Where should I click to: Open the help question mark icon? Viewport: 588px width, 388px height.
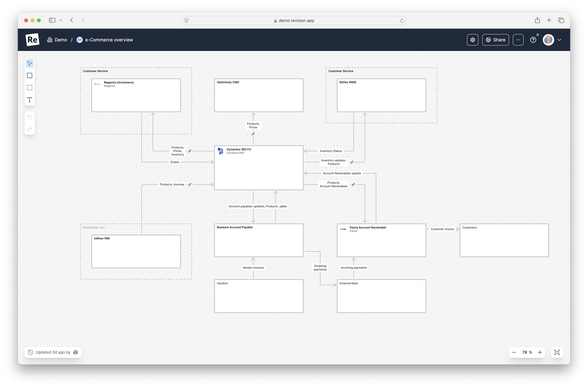(x=533, y=40)
